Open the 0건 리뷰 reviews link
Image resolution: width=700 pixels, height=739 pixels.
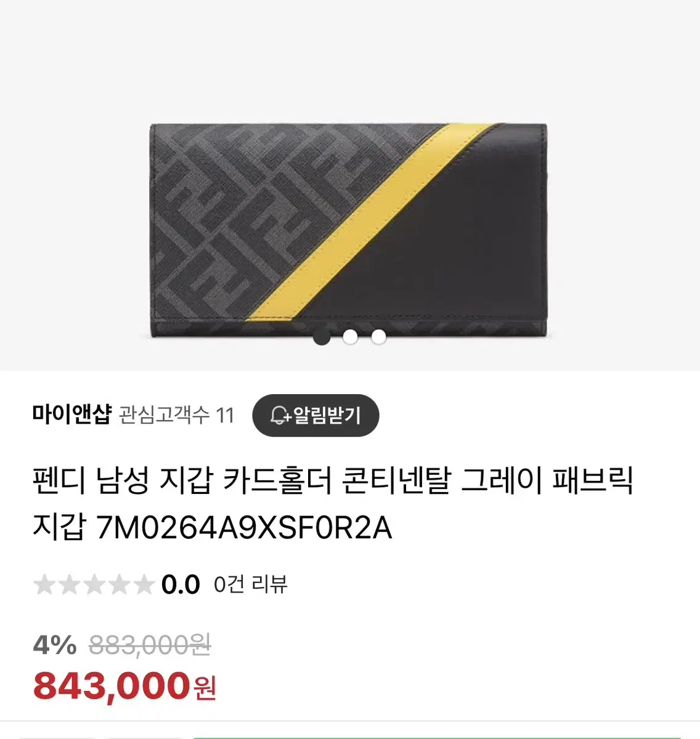(x=250, y=584)
